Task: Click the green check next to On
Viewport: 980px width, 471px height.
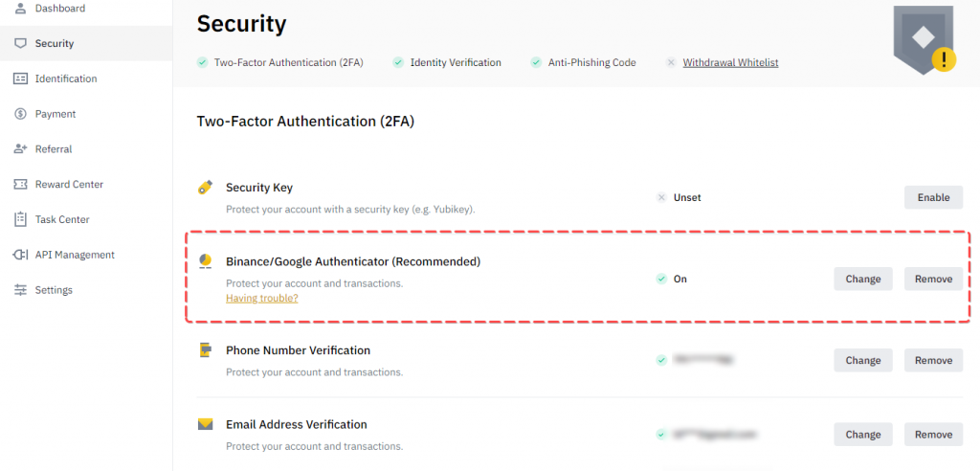Action: (661, 279)
